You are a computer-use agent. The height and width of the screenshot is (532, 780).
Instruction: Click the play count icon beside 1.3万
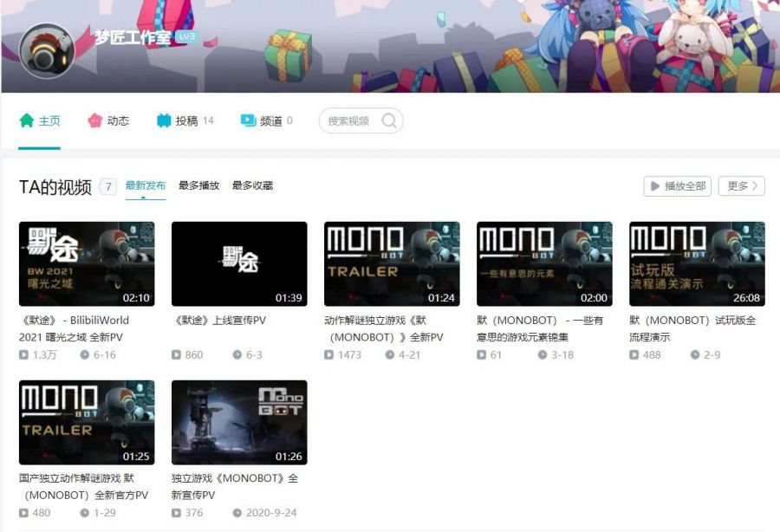[x=23, y=355]
